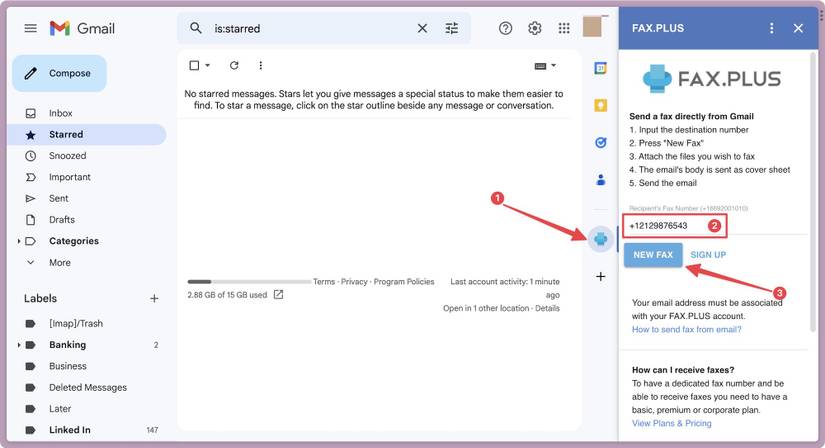Refresh the message list
The width and height of the screenshot is (825, 448).
click(234, 66)
